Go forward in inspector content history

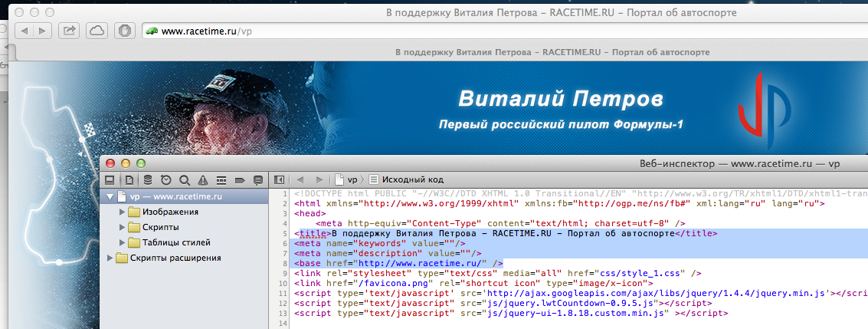point(318,180)
